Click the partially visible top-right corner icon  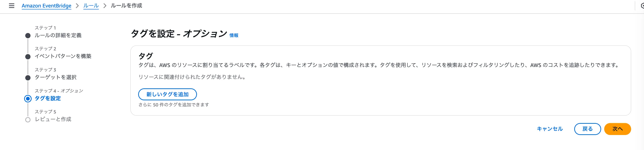coord(642,6)
